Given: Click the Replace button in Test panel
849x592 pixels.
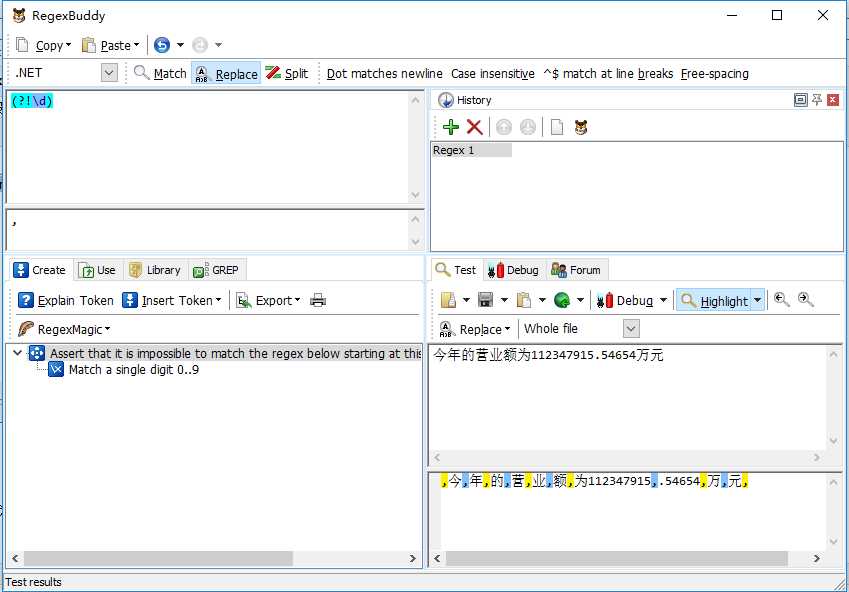Looking at the screenshot, I should pyautogui.click(x=475, y=329).
